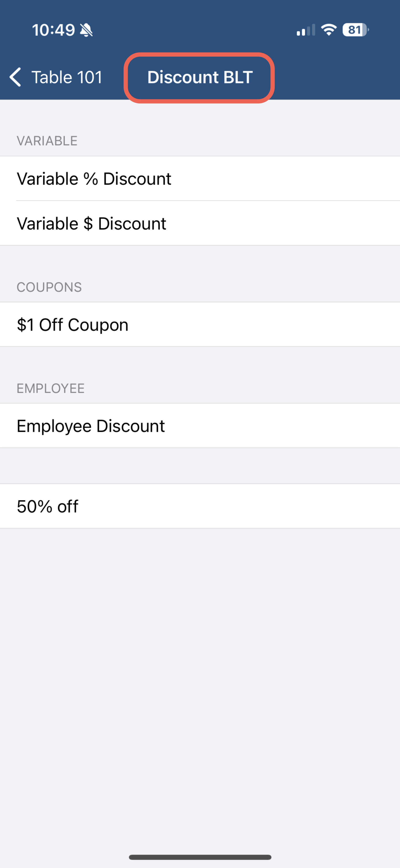The height and width of the screenshot is (868, 400).
Task: Tap the silent mode bell icon
Action: click(86, 30)
